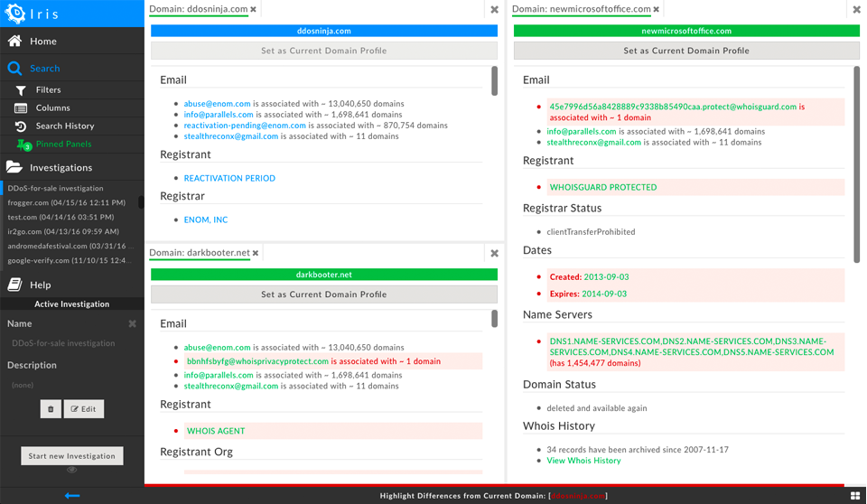The height and width of the screenshot is (504, 867).
Task: Click the Help book icon
Action: 15,285
